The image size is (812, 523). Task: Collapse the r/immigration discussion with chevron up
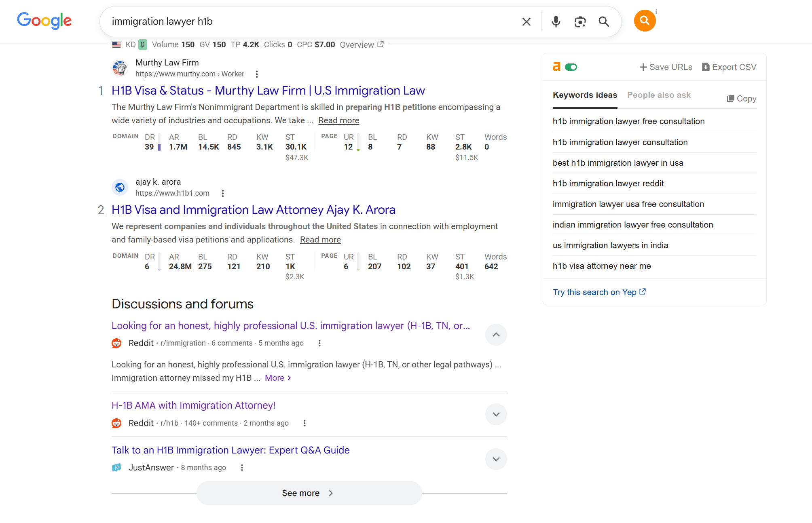(x=496, y=335)
